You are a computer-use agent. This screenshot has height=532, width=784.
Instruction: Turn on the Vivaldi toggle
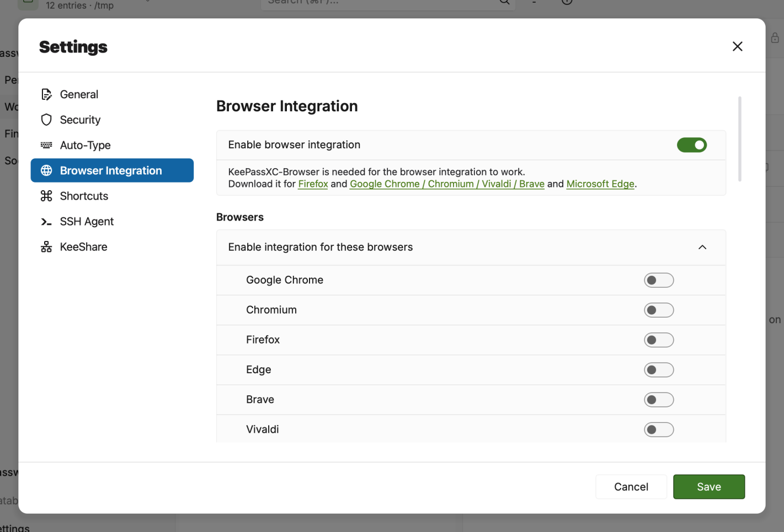coord(659,429)
